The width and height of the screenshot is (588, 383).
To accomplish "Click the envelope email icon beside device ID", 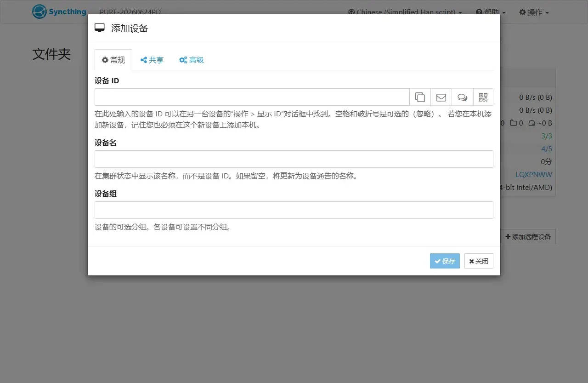I will (x=441, y=97).
